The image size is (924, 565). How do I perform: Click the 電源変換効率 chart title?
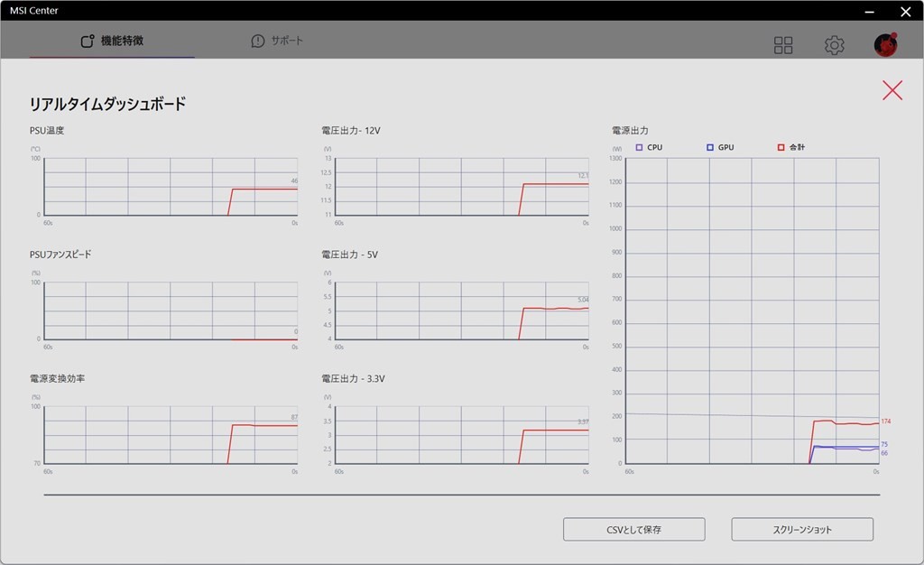[57, 378]
